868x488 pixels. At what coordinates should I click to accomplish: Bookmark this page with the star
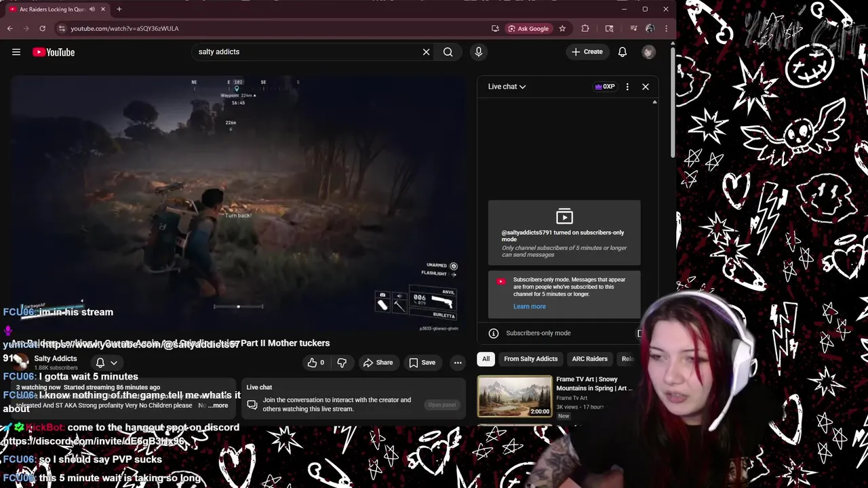562,28
